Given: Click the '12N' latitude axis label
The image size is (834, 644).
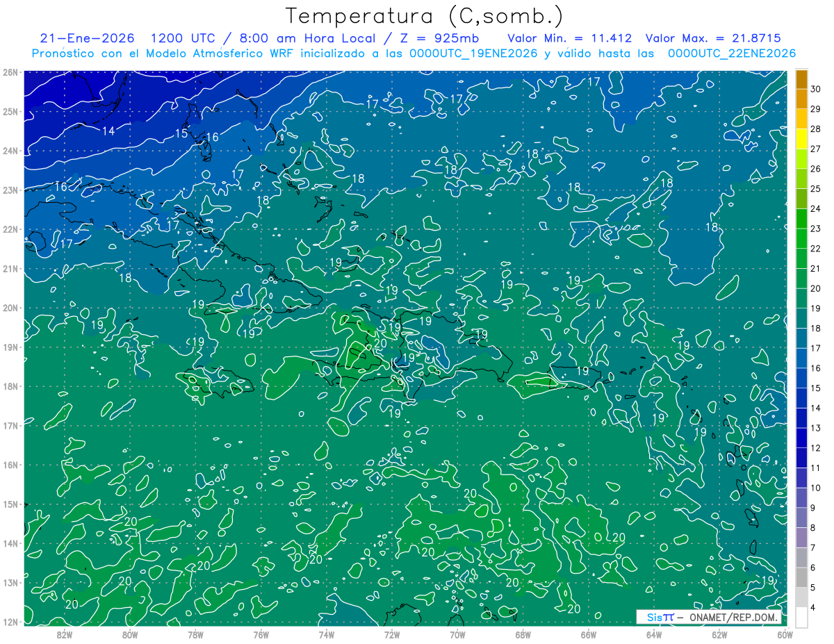Looking at the screenshot, I should click(10, 622).
